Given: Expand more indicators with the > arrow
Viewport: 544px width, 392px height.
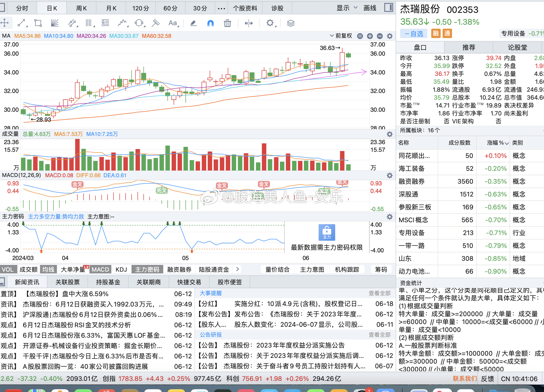Looking at the screenshot, I should tap(237, 269).
